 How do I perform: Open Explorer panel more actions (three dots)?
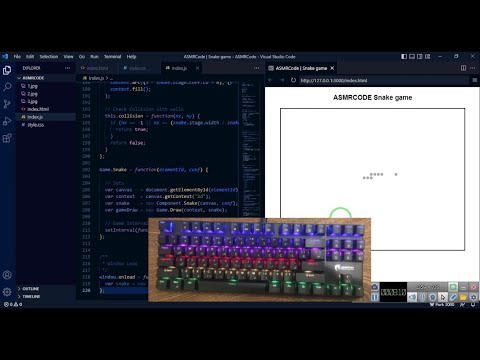(67, 68)
